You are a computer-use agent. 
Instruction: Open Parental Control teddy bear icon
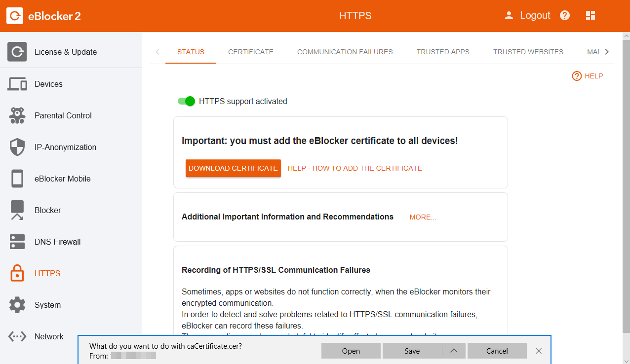pos(17,115)
